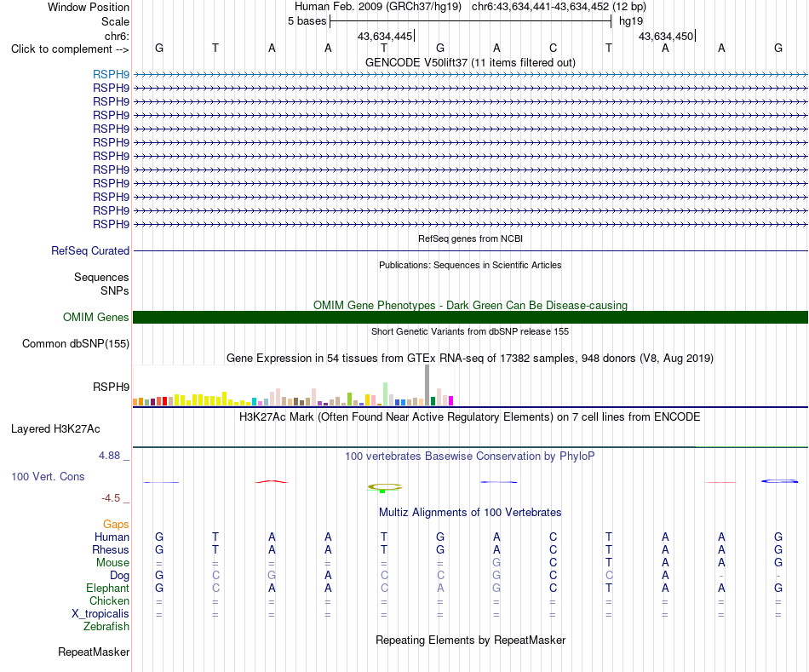Click the OMIM Gene Phenotypes track title

tap(470, 305)
